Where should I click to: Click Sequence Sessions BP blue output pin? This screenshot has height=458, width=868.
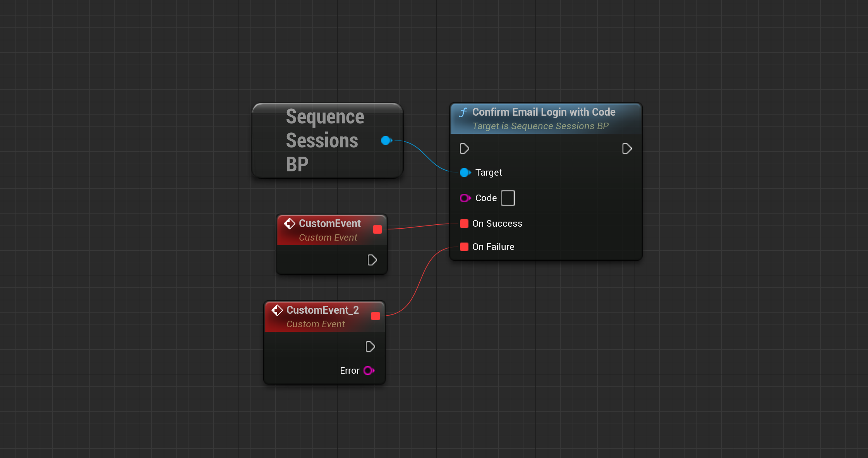[x=386, y=140]
